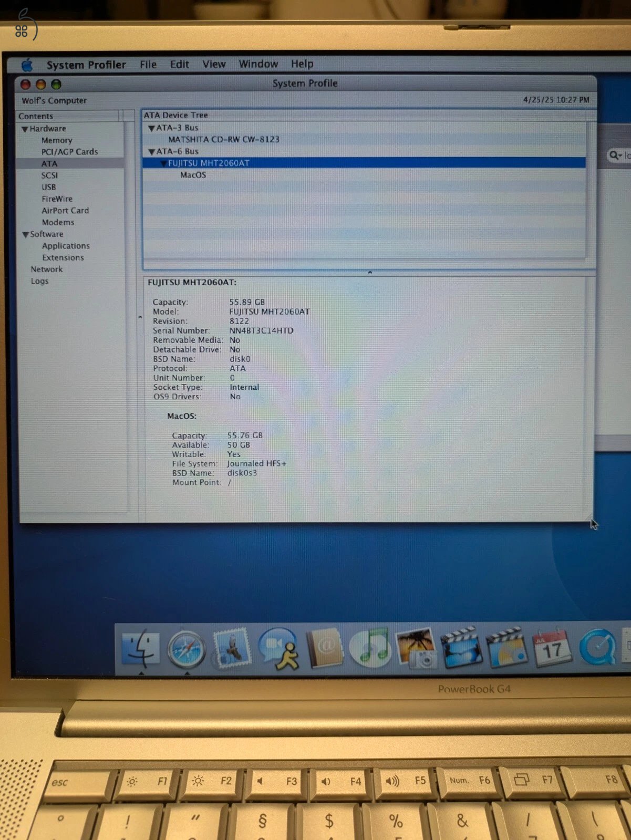Click the search magnifier in background window
631x840 pixels.
614,155
